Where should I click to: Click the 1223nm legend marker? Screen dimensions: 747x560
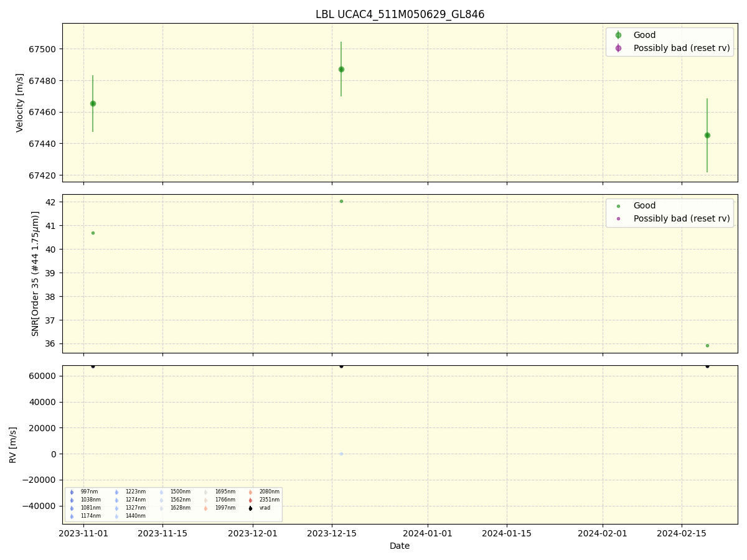tap(116, 492)
